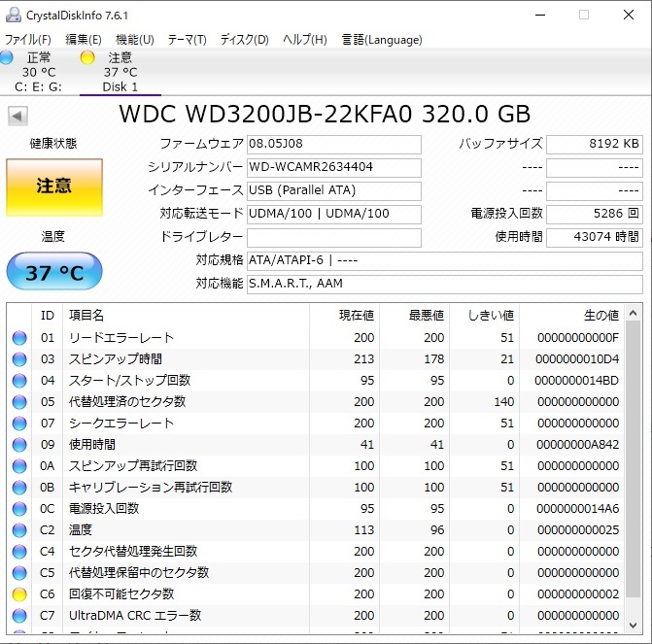The height and width of the screenshot is (644, 652).
Task: Click the yellow 注意 health status button
Action: click(x=54, y=187)
